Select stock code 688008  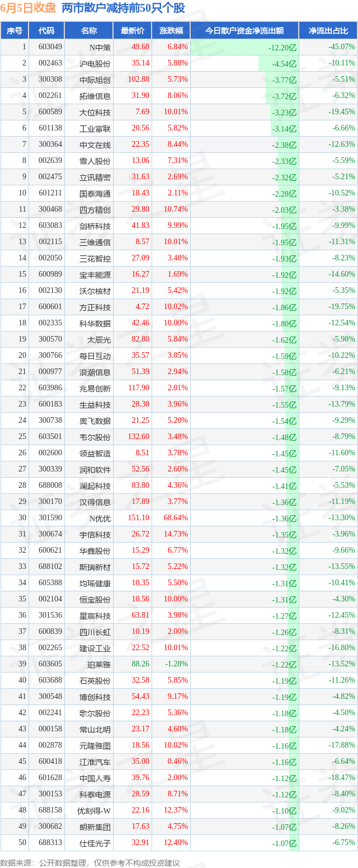pos(50,486)
